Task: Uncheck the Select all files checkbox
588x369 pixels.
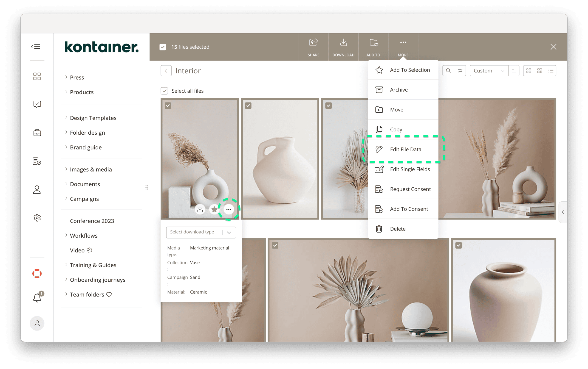Action: 164,91
